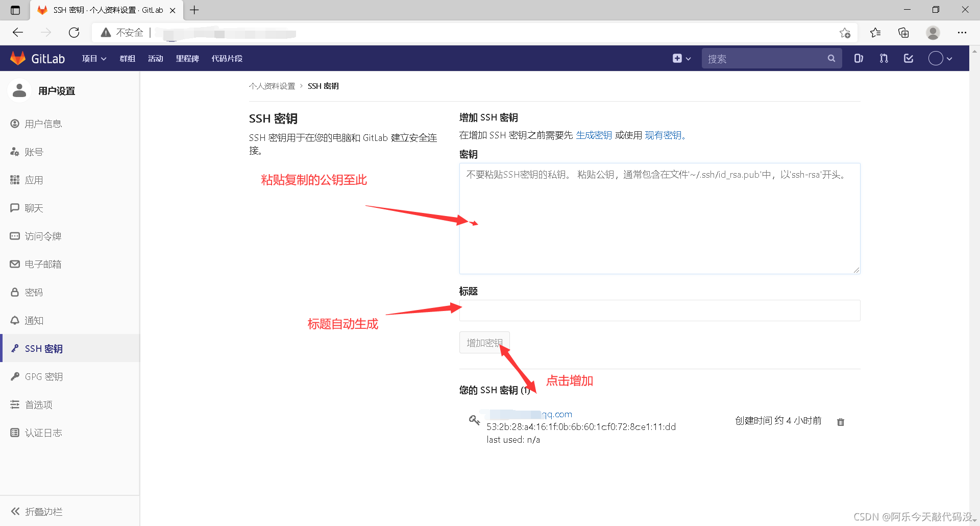Image resolution: width=980 pixels, height=526 pixels.
Task: Open a new browser tab
Action: (x=194, y=10)
